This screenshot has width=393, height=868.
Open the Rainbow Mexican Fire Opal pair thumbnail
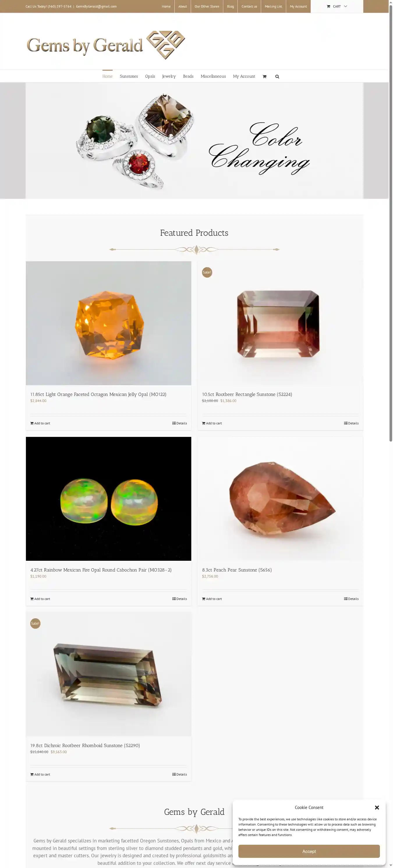109,499
